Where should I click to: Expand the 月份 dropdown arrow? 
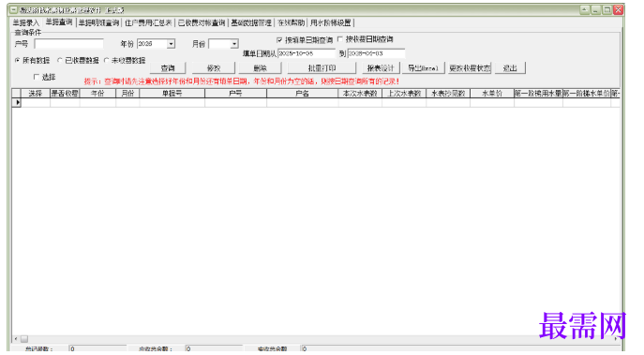click(x=234, y=44)
